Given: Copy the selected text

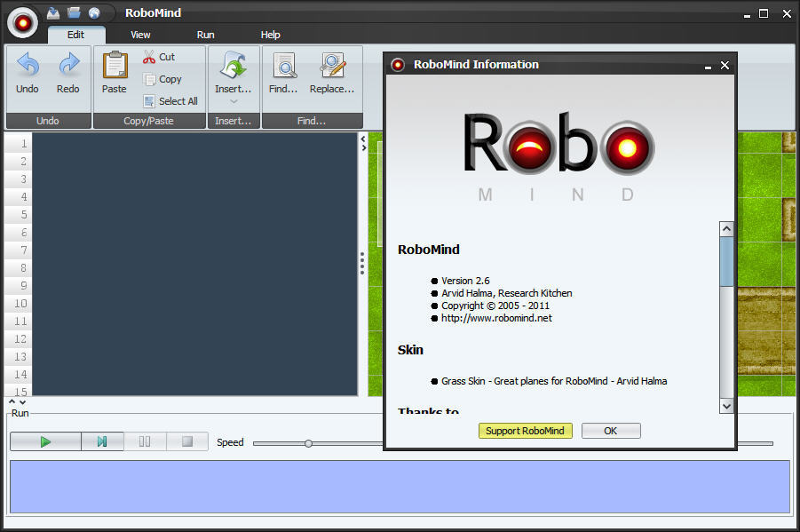Looking at the screenshot, I should (x=162, y=79).
